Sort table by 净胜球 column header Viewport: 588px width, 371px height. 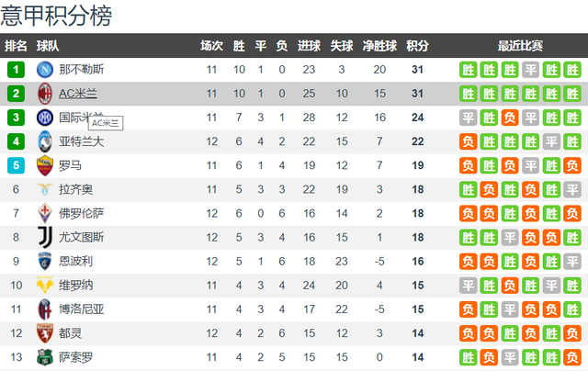[379, 46]
